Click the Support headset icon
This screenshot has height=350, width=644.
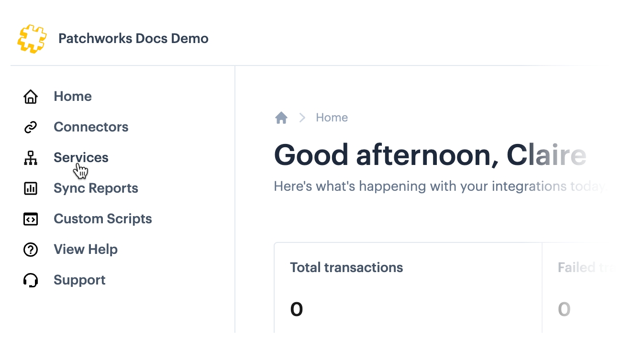31,280
